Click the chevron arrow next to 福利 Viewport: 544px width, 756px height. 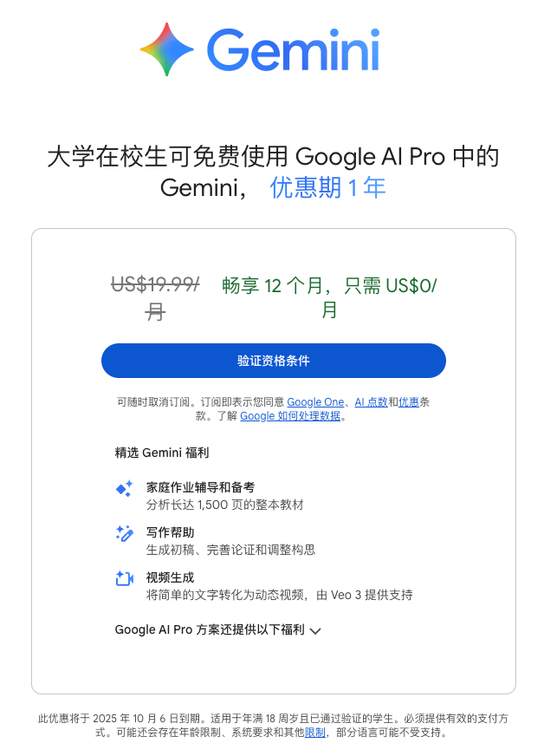[x=315, y=631]
